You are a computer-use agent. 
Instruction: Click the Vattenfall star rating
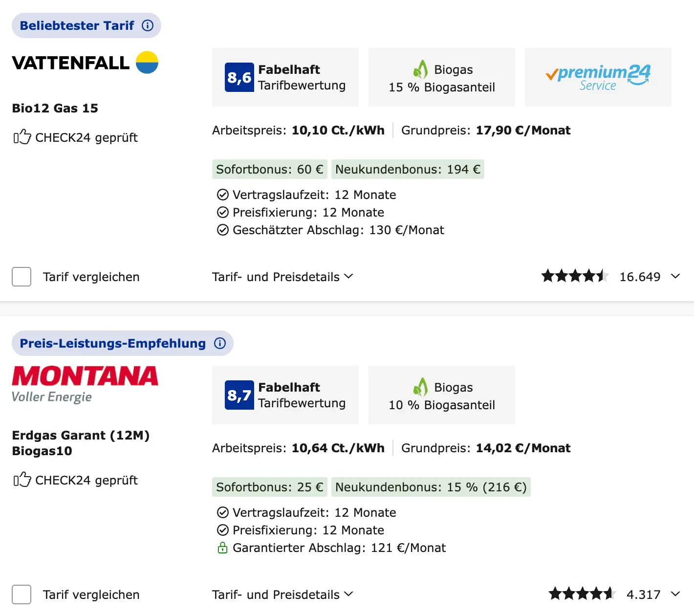[x=575, y=276]
